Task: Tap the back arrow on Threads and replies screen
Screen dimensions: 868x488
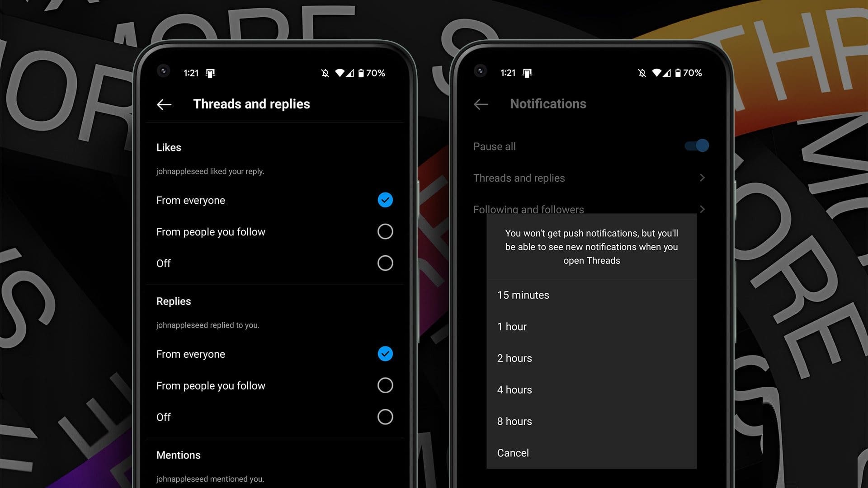Action: point(164,104)
